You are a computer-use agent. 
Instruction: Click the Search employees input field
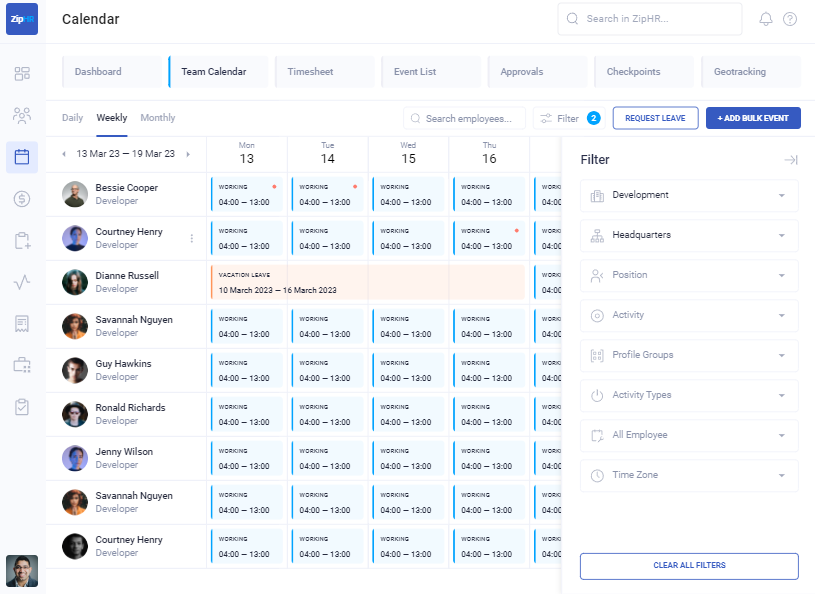(464, 117)
